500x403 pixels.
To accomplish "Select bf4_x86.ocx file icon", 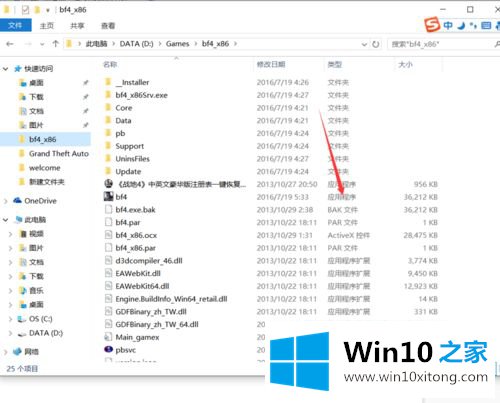I will pos(108,235).
